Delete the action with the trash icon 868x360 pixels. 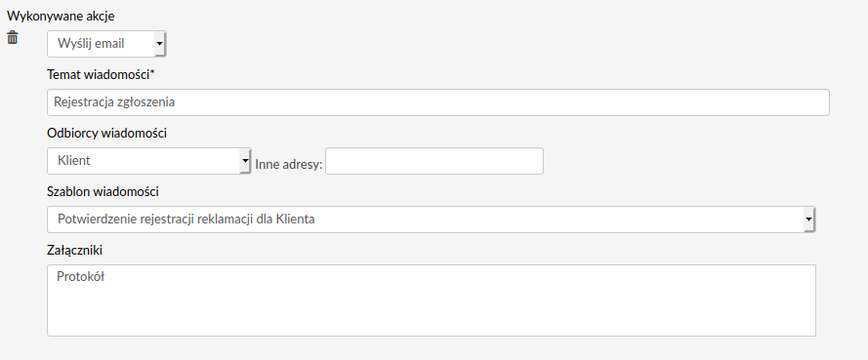12,38
